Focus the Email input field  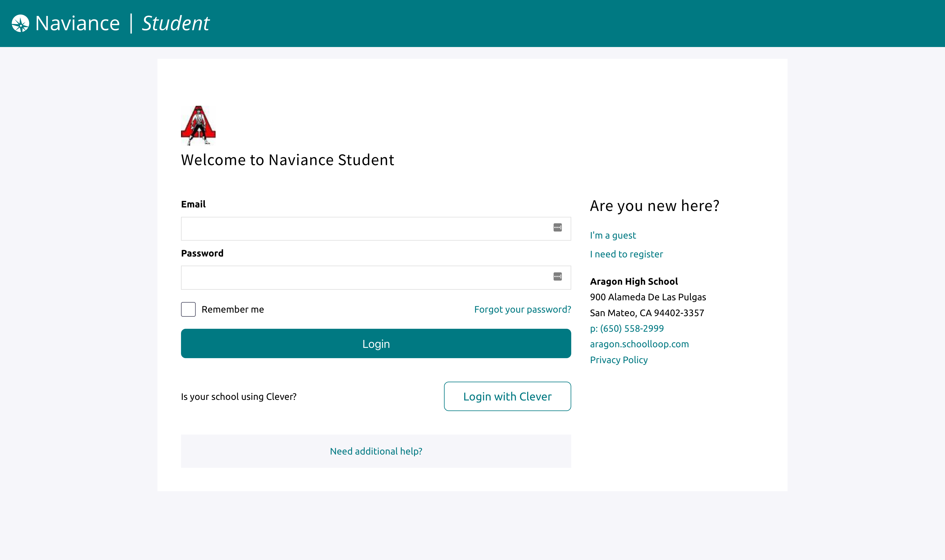362,229
